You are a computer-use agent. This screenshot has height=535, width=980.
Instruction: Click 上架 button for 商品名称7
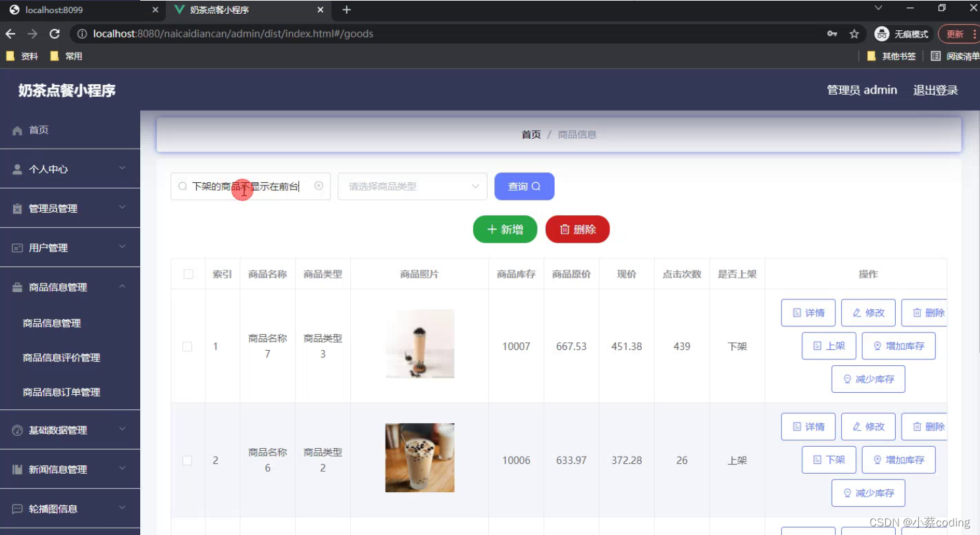[829, 345]
